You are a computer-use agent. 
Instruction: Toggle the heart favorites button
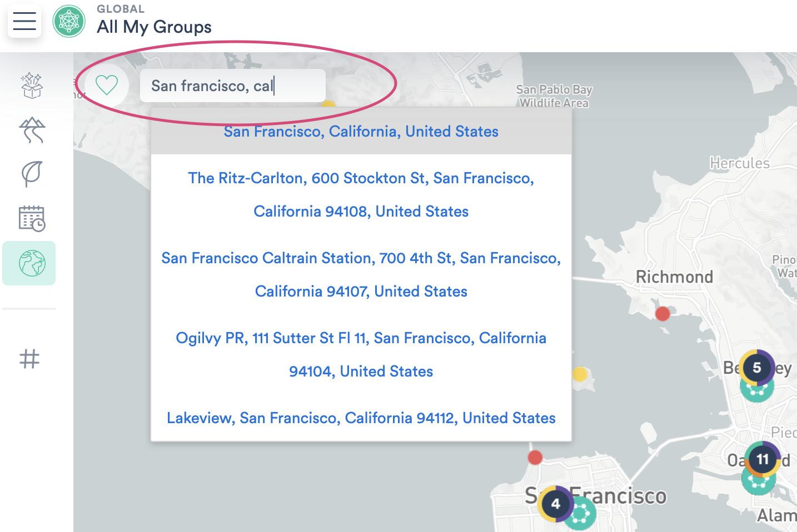107,85
